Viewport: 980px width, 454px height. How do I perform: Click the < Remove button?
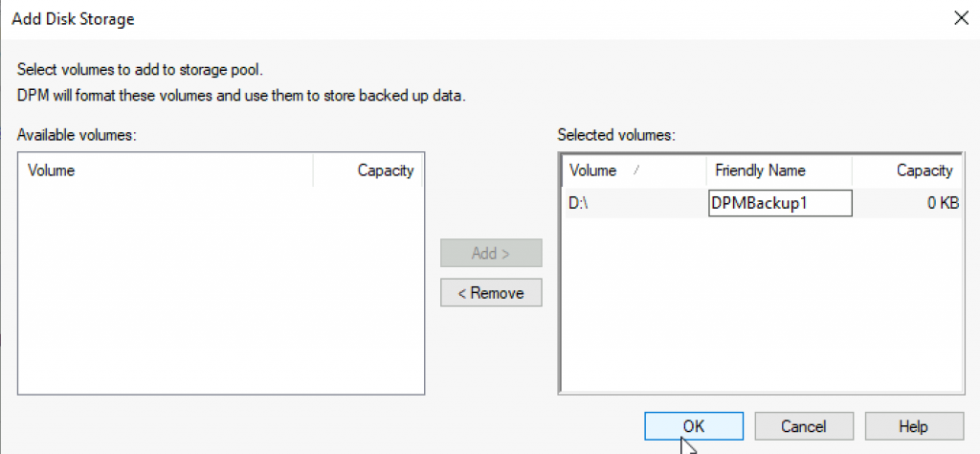click(x=491, y=293)
